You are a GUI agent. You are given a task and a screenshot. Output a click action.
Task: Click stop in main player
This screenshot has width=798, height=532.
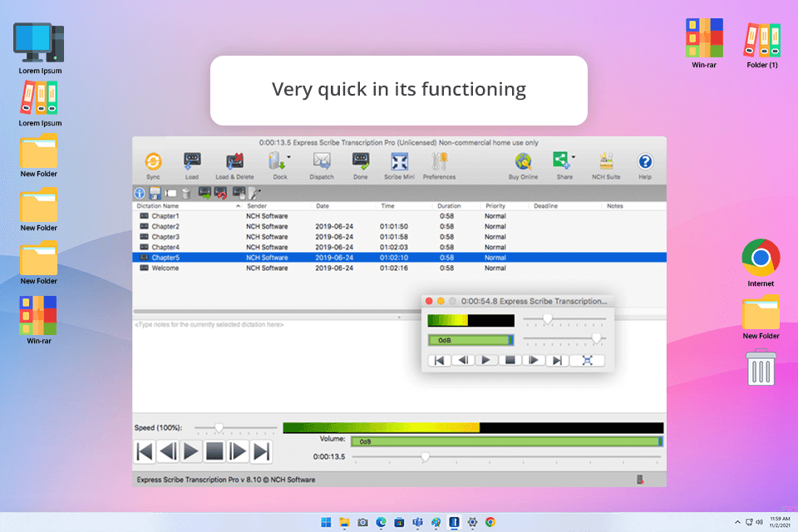click(x=214, y=451)
